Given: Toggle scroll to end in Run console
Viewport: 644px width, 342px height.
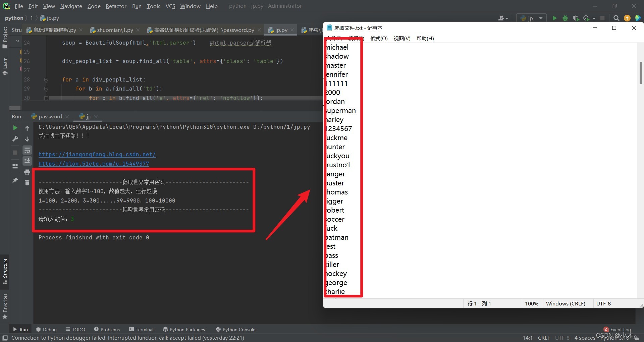Looking at the screenshot, I should point(27,161).
